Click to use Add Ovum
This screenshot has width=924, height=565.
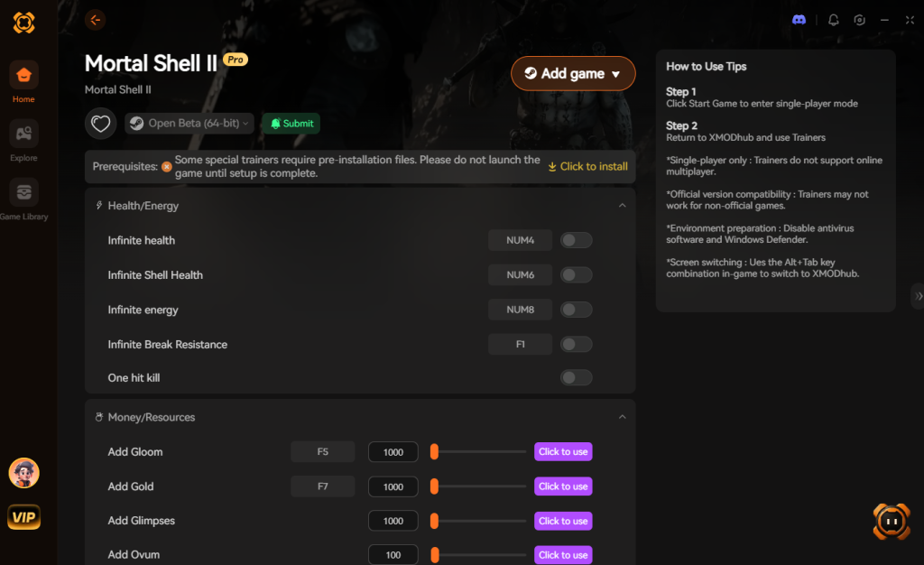(563, 555)
